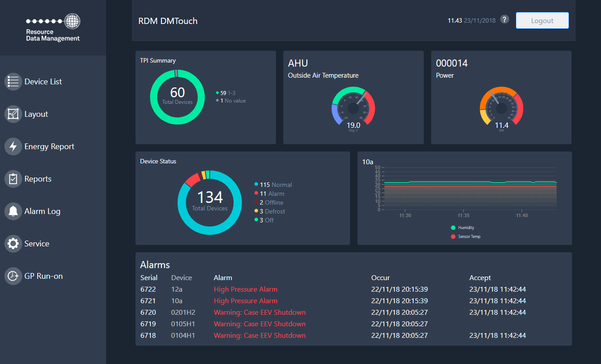601x364 pixels.
Task: Click the Device List sidebar icon
Action: tap(13, 82)
